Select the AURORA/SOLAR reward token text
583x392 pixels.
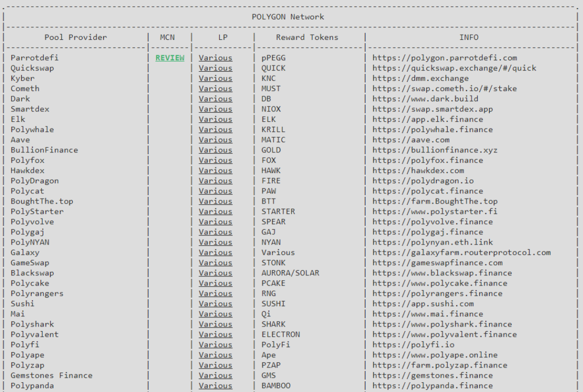pos(290,273)
